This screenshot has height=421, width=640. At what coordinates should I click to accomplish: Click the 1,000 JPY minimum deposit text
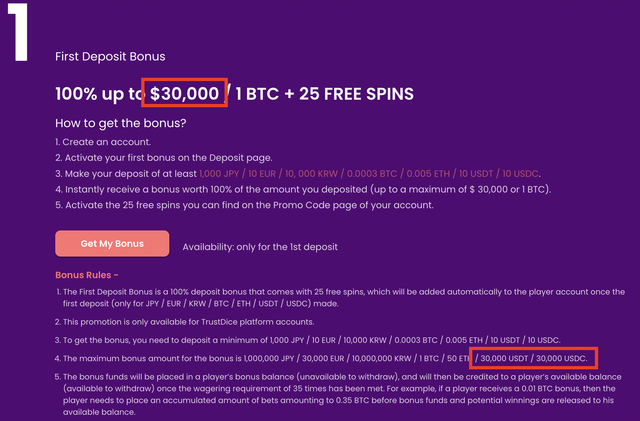click(219, 174)
